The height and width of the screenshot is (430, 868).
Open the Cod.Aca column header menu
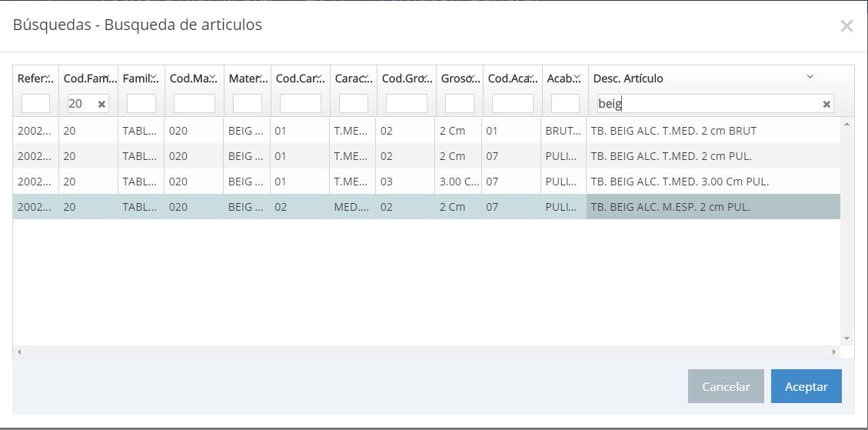click(x=532, y=76)
